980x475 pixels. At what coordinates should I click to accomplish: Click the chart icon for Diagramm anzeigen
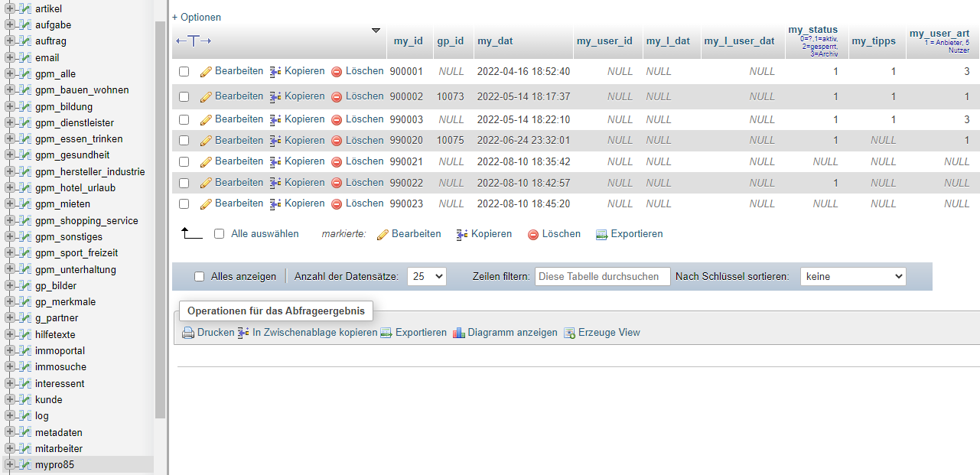click(x=459, y=333)
